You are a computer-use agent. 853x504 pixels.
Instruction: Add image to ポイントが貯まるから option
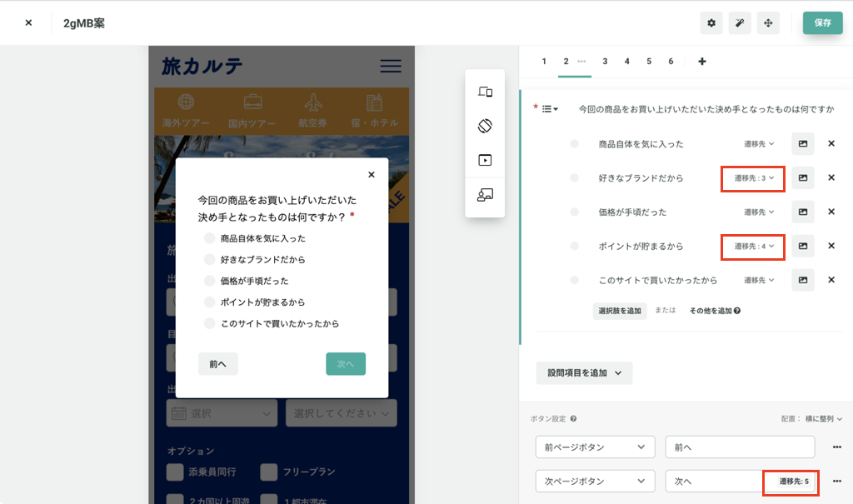click(802, 246)
